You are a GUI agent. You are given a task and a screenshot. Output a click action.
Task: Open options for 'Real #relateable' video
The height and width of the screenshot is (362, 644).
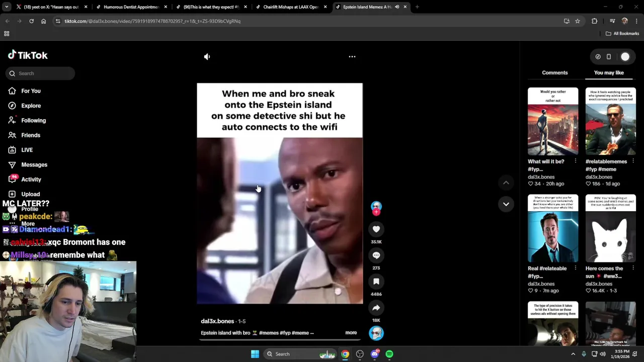click(576, 268)
